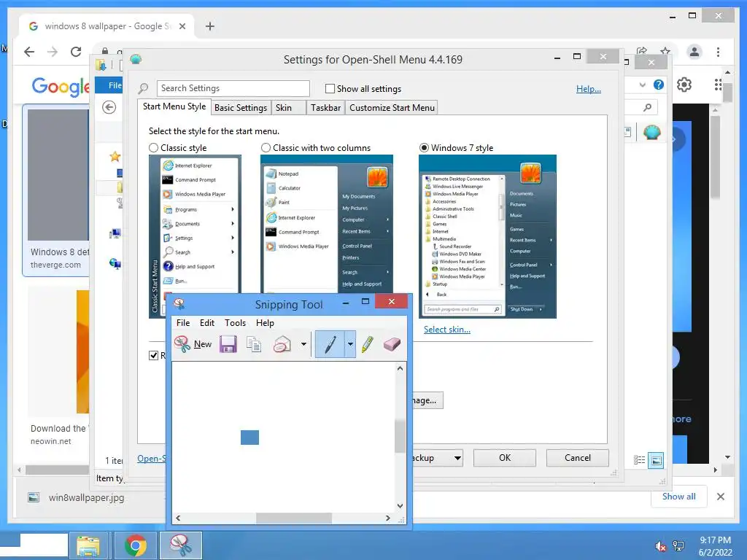Click the Search Settings input field
This screenshot has height=560, width=747.
[x=233, y=88]
